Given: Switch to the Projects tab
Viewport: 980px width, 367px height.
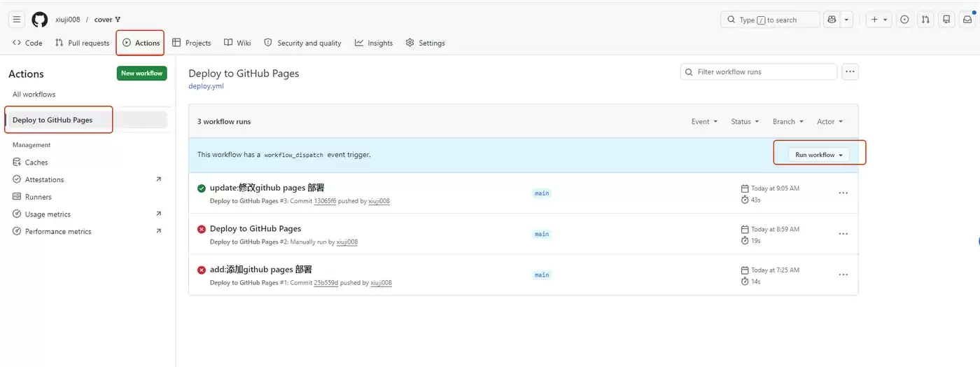Looking at the screenshot, I should [191, 43].
